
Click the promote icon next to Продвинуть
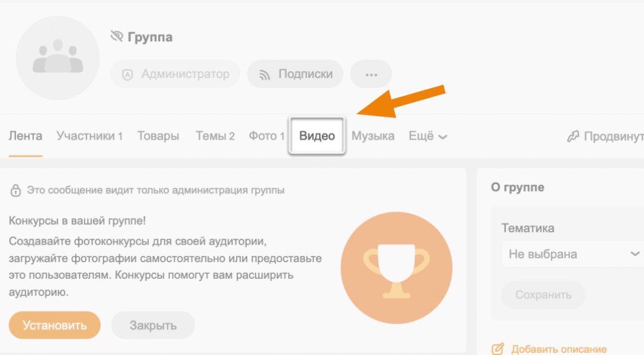(x=574, y=135)
